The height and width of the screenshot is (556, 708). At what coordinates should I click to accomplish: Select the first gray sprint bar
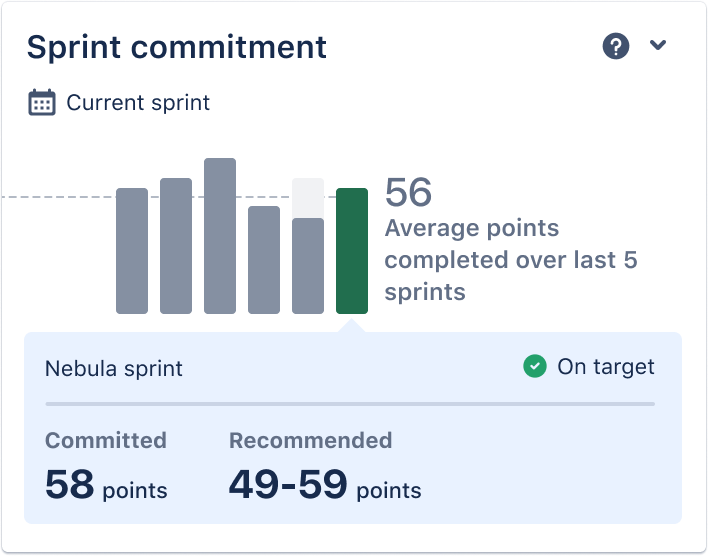point(132,251)
